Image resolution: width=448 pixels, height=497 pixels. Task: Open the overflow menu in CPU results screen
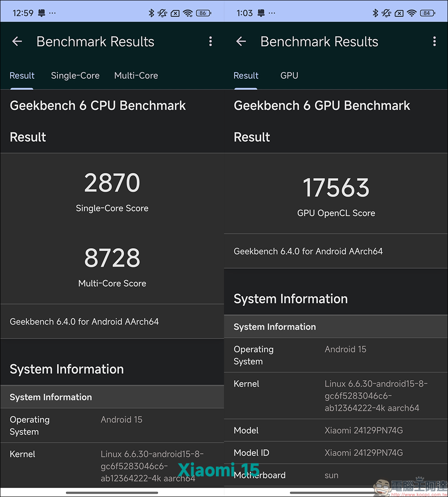tap(211, 41)
